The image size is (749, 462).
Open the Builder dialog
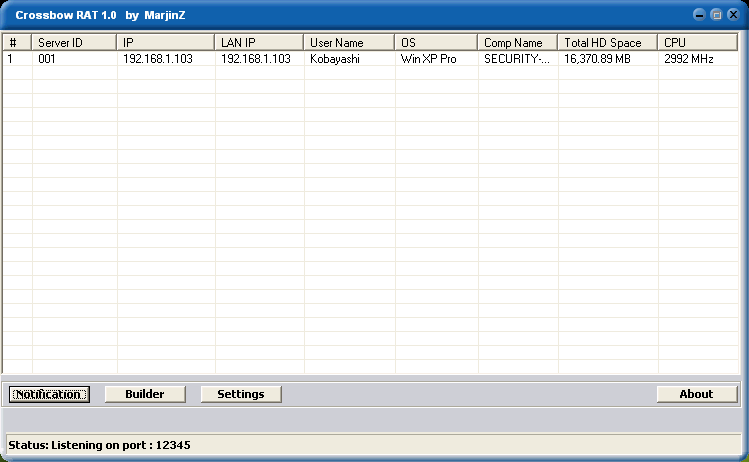(145, 394)
